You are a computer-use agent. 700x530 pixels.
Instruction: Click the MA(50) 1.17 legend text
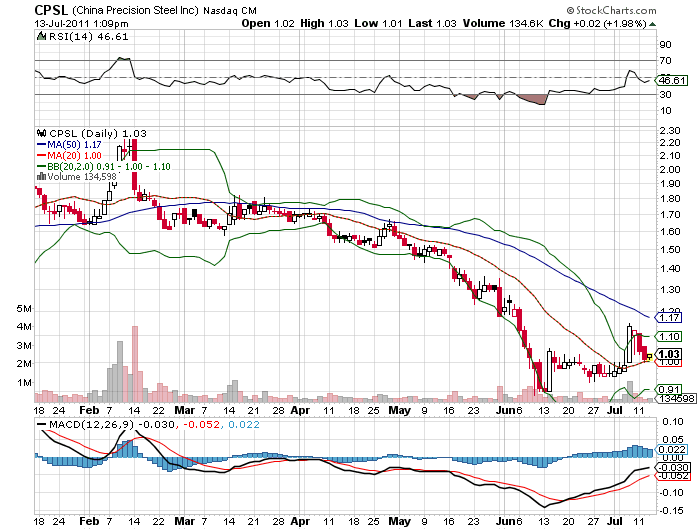pos(75,145)
